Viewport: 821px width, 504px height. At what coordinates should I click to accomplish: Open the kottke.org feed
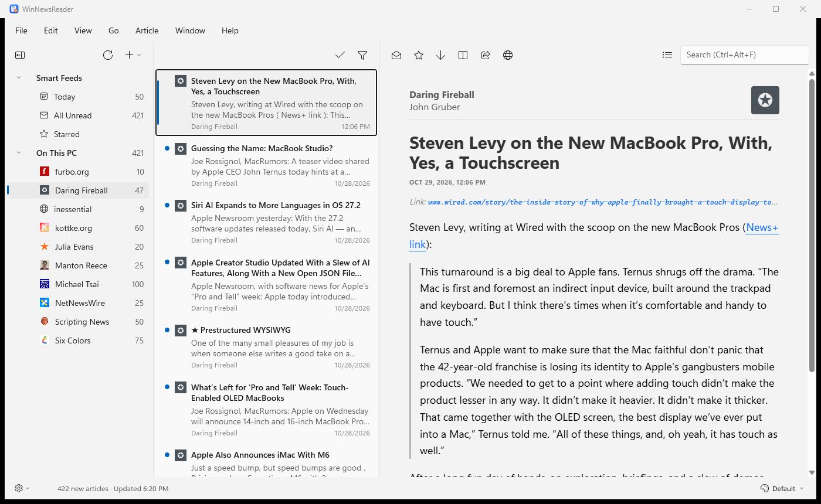(x=78, y=228)
